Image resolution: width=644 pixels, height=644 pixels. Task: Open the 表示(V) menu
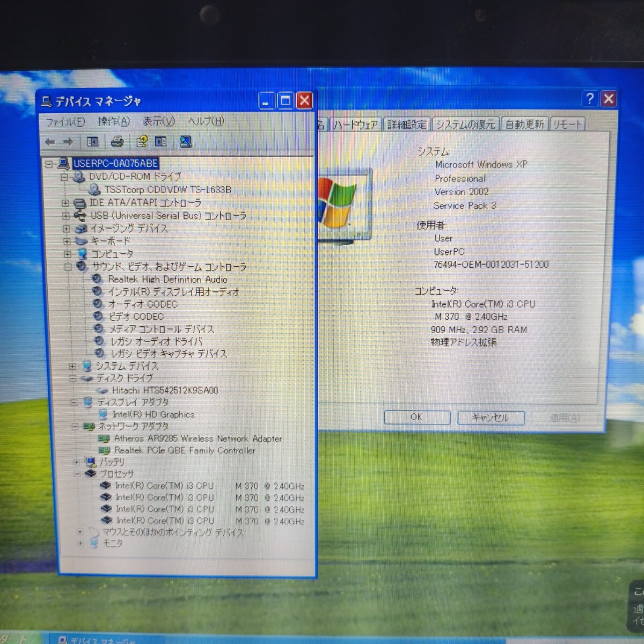click(158, 122)
